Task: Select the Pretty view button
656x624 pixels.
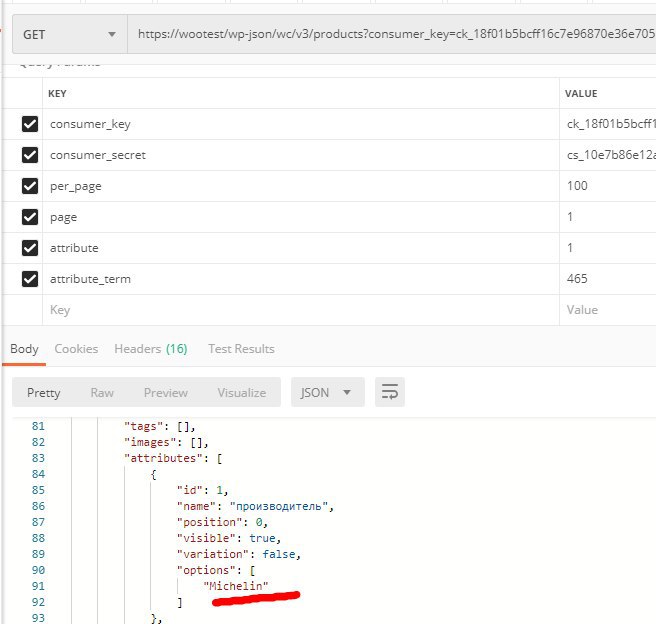Action: point(44,393)
